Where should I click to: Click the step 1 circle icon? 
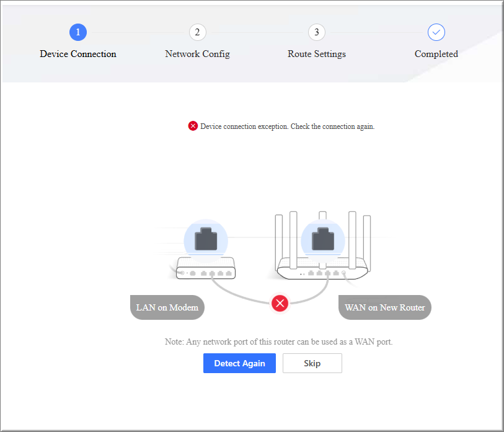[78, 32]
